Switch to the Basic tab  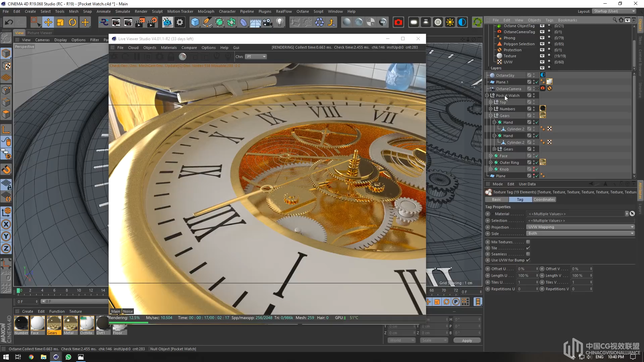[x=496, y=199]
